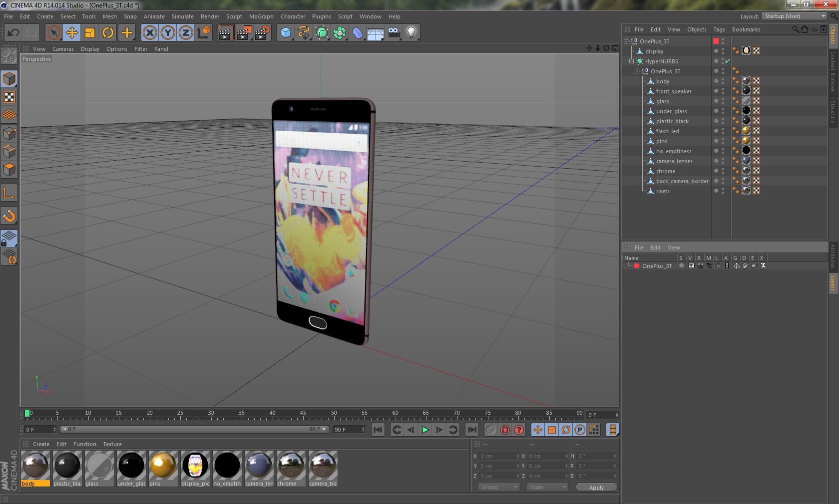Image resolution: width=839 pixels, height=504 pixels.
Task: Open Edit Render Settings icon
Action: [x=263, y=33]
